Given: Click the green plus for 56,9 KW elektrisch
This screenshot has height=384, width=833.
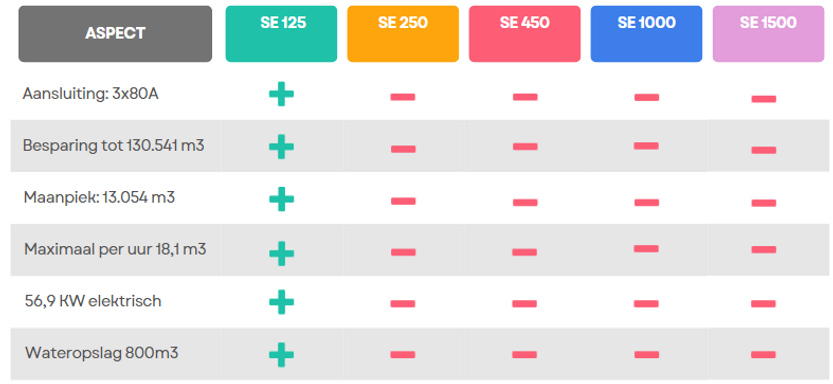Looking at the screenshot, I should [281, 302].
